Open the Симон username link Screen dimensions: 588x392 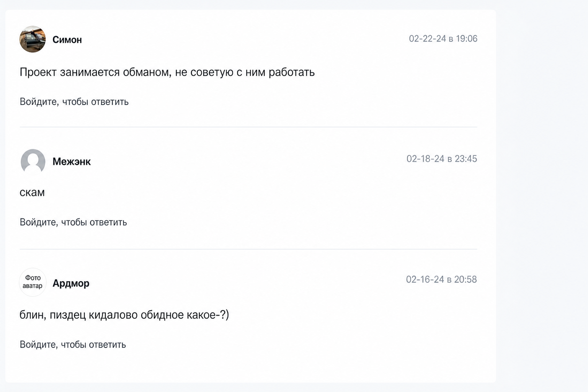pos(67,40)
